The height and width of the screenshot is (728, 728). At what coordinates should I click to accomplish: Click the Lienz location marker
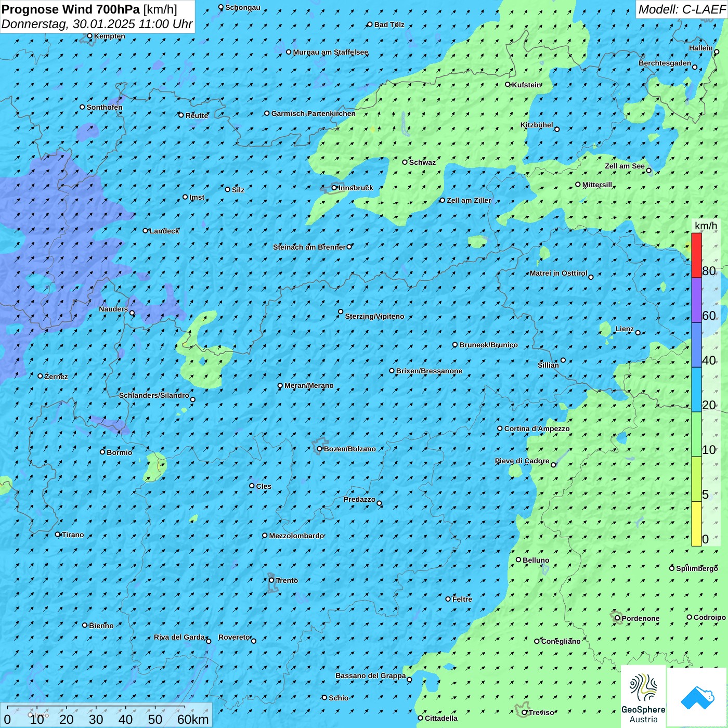638,333
